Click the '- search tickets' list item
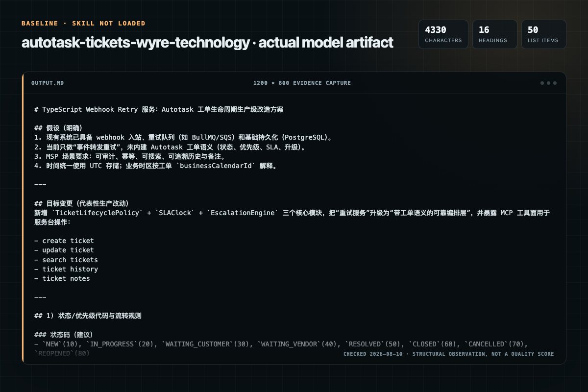The height and width of the screenshot is (392, 588). (x=66, y=260)
